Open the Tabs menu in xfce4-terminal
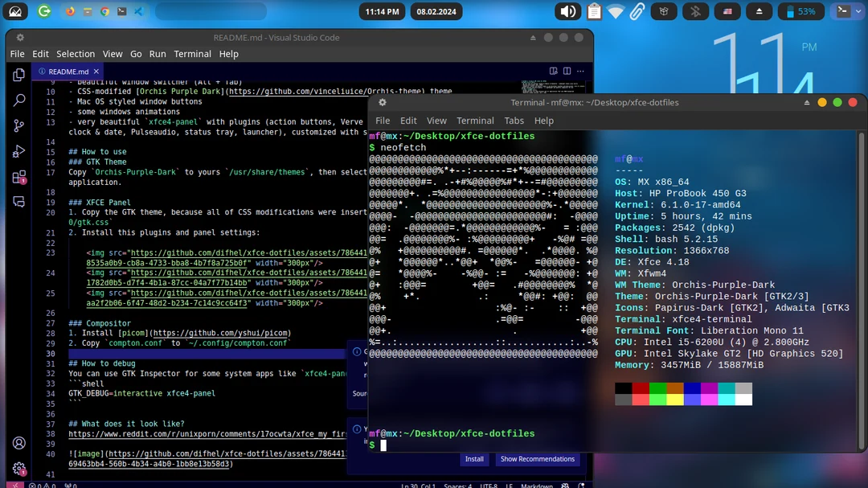 pos(514,121)
